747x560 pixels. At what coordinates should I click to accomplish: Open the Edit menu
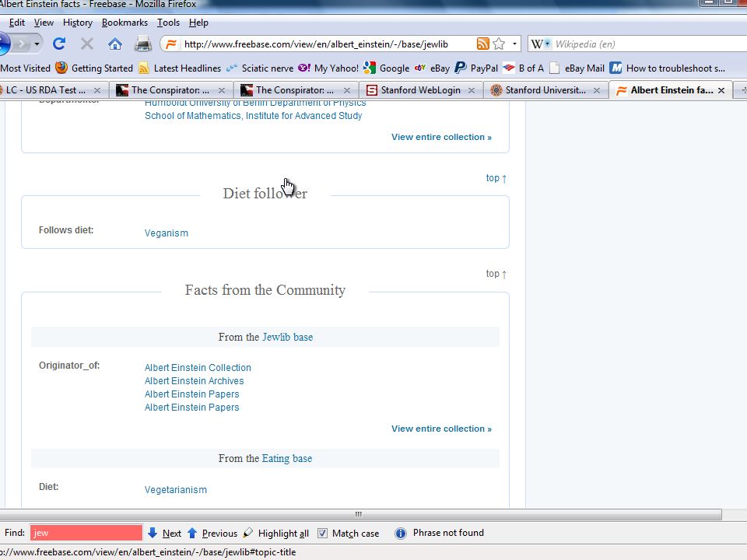16,23
